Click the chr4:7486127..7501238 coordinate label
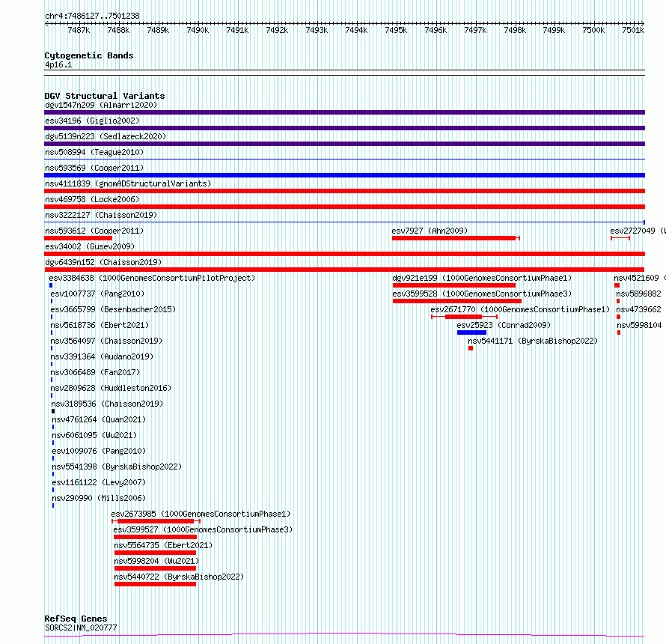The width and height of the screenshot is (666, 644). [x=92, y=16]
